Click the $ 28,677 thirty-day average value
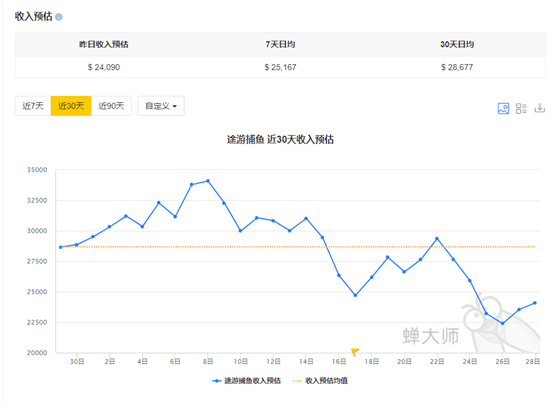558x404 pixels. click(457, 67)
